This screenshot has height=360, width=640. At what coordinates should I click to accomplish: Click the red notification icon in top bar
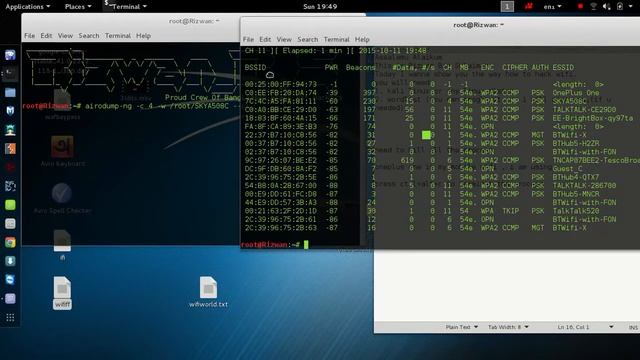point(529,6)
